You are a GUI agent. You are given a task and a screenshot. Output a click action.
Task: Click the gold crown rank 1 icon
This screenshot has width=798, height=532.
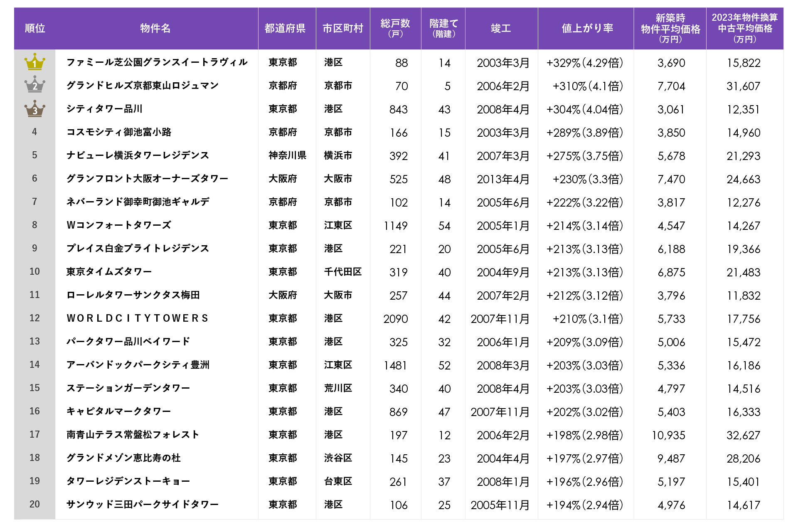tap(35, 62)
